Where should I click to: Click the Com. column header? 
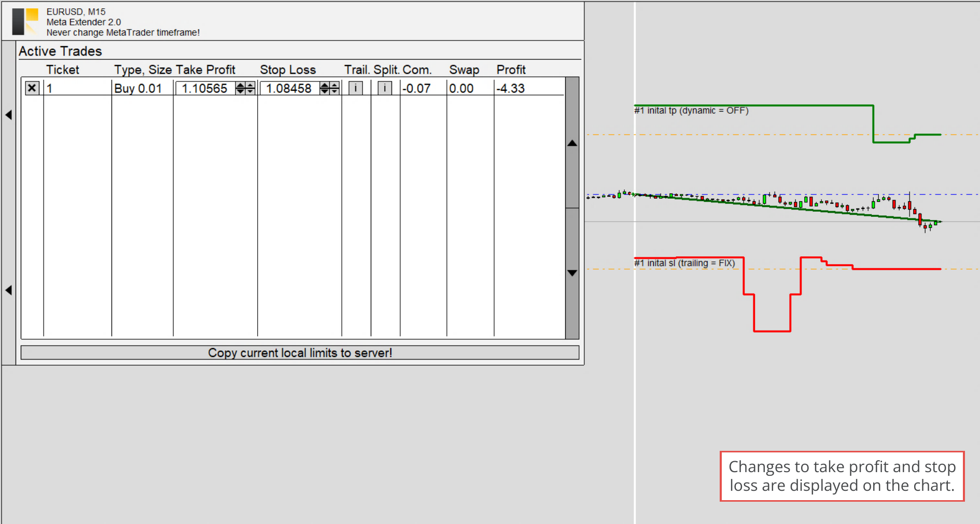(x=417, y=70)
